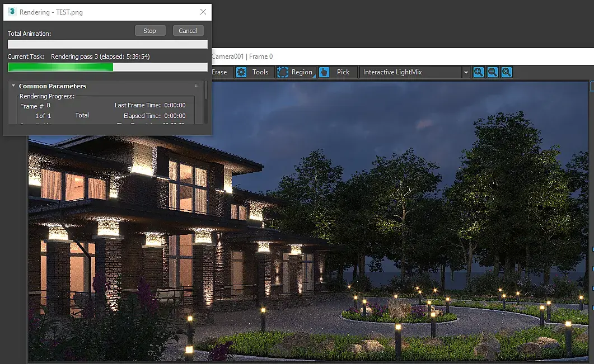The height and width of the screenshot is (364, 594).
Task: Collapse the Common Parameters rollout arrow
Action: pos(13,86)
